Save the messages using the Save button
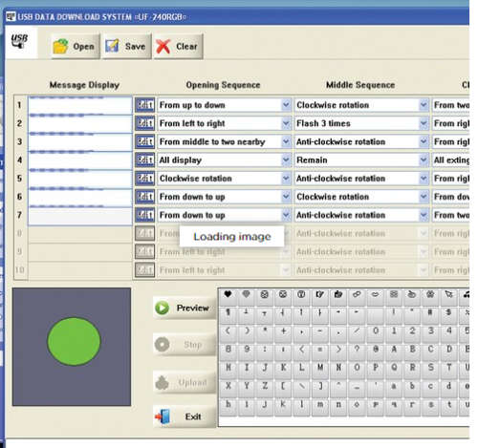 click(126, 47)
